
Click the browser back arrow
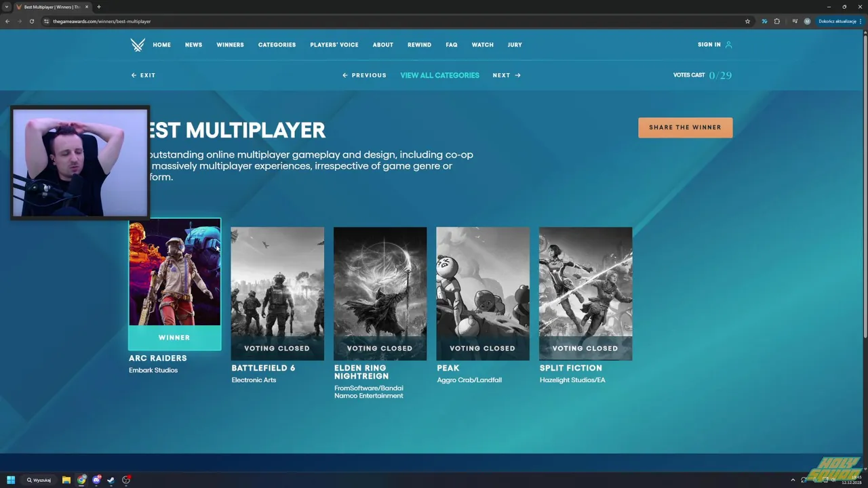(7, 21)
